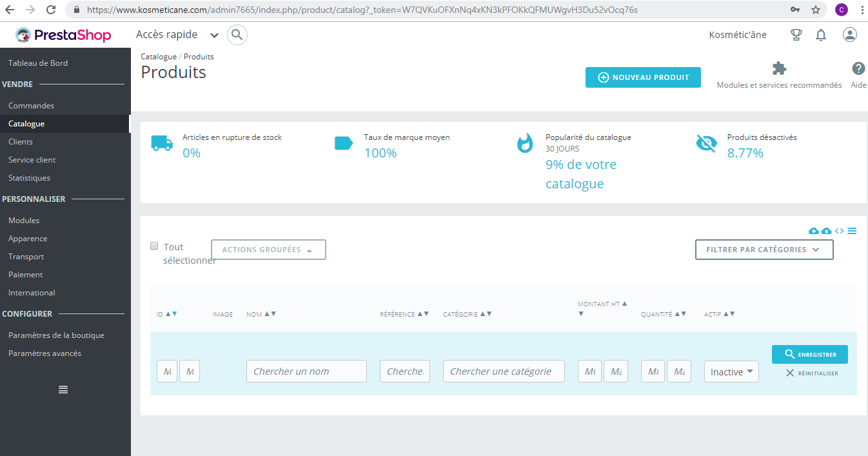Click the Nouveau produit button
Viewport: 868px width, 456px height.
pos(643,77)
